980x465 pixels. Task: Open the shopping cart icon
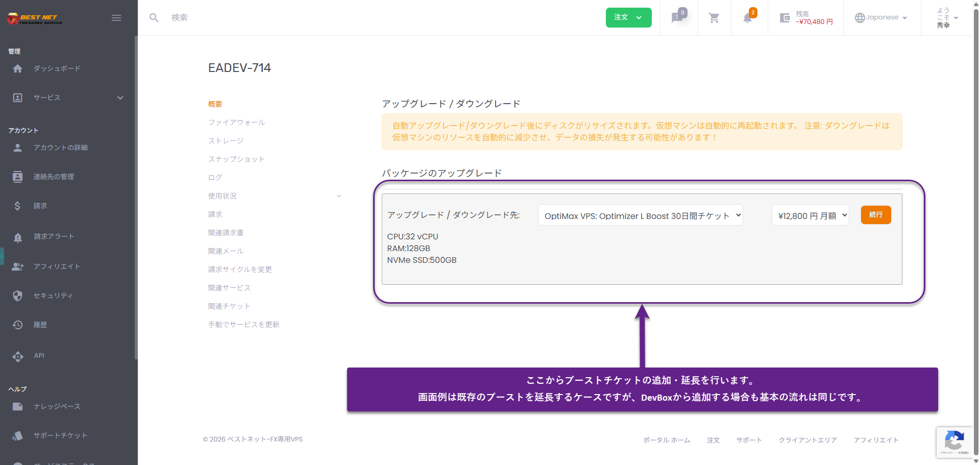[714, 18]
